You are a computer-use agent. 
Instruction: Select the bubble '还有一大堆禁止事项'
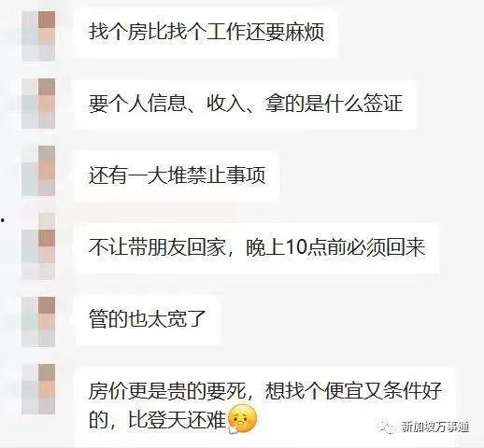177,175
